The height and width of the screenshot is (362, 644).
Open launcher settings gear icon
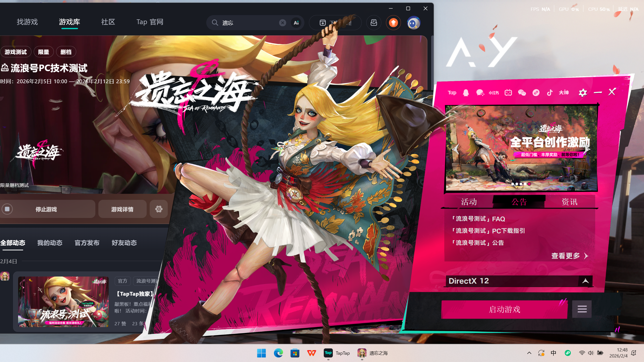pyautogui.click(x=583, y=93)
